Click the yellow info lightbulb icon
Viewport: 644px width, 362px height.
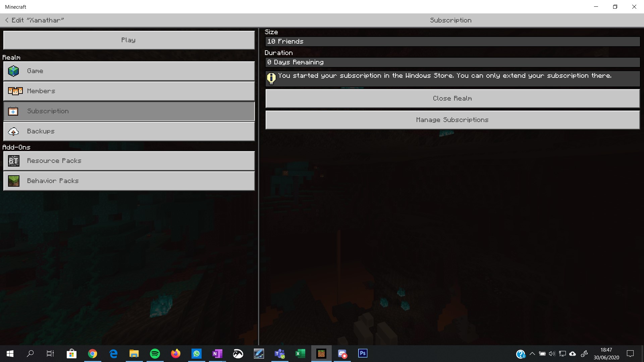click(271, 78)
